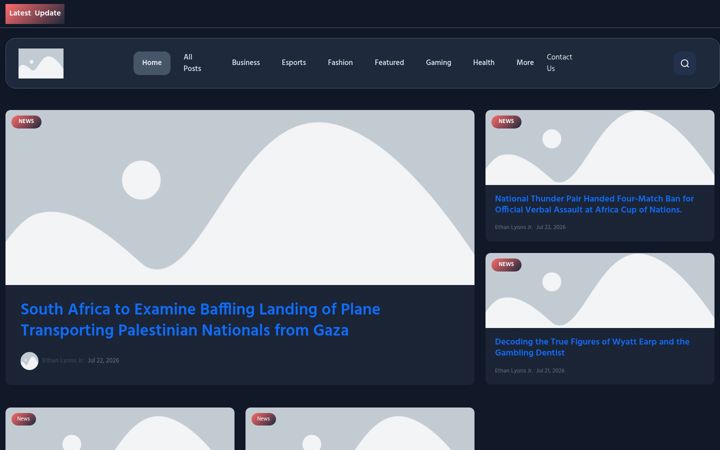Open the All Posts page

tap(192, 63)
